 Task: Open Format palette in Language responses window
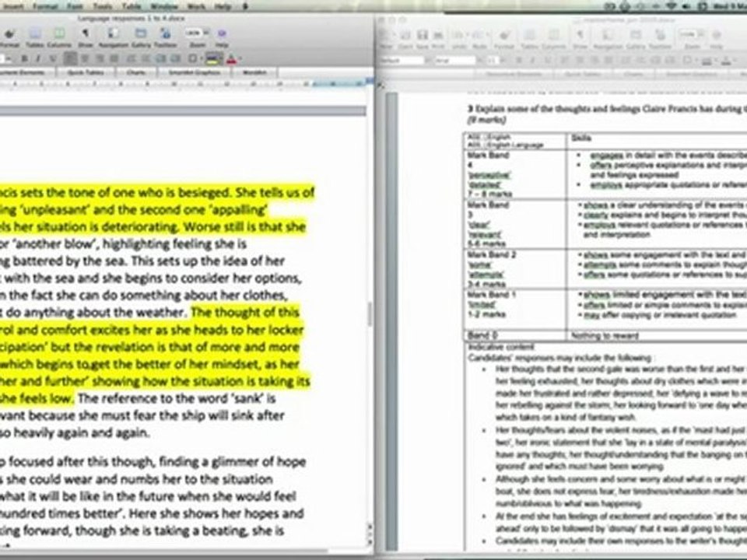[x=9, y=34]
